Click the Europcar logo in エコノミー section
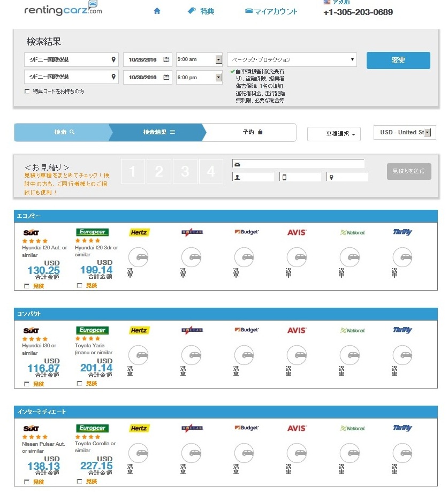 coord(92,232)
